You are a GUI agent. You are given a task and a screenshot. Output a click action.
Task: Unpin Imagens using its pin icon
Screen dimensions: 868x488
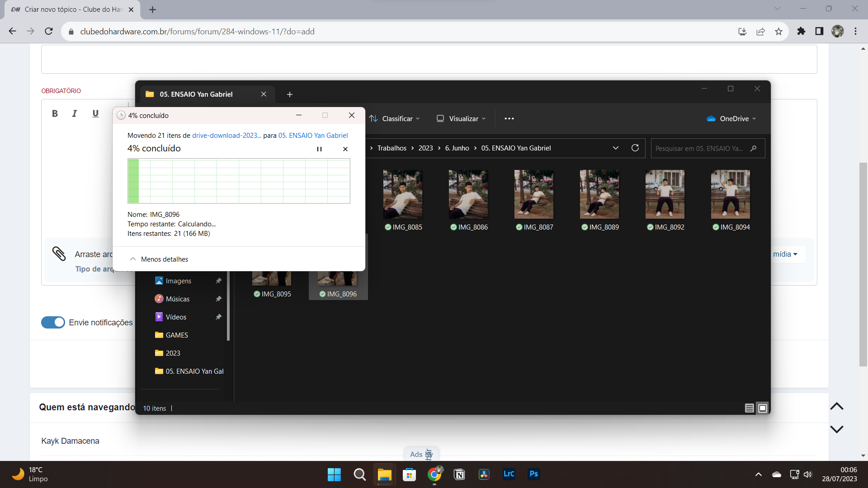point(218,281)
